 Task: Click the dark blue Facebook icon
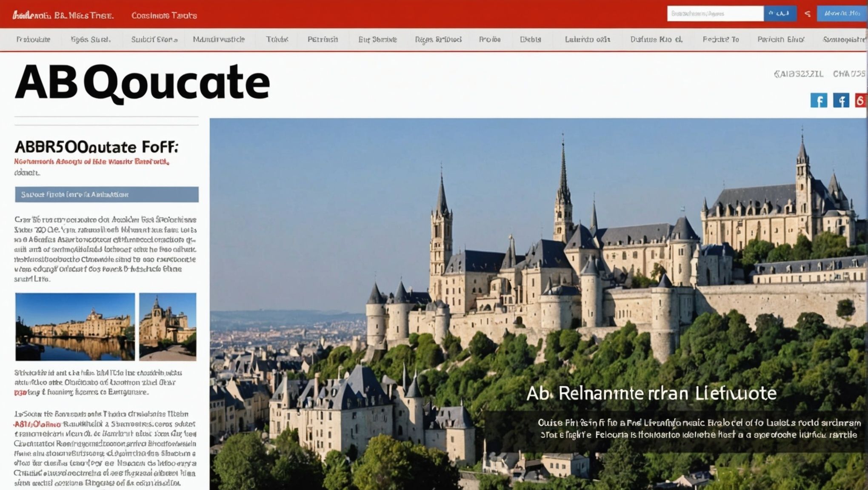pos(841,100)
